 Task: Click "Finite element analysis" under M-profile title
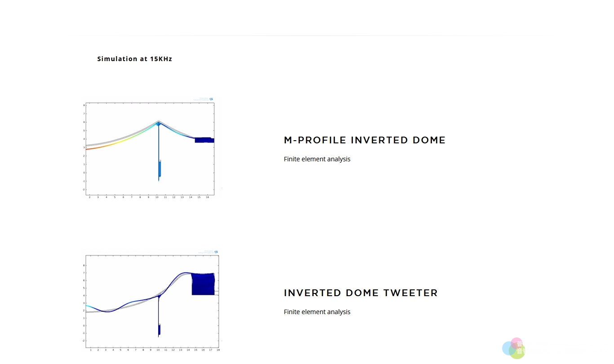click(317, 159)
